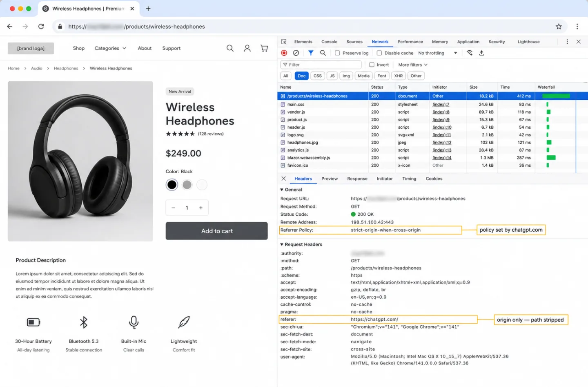
Task: Decrease quantity with the minus button
Action: pyautogui.click(x=173, y=208)
